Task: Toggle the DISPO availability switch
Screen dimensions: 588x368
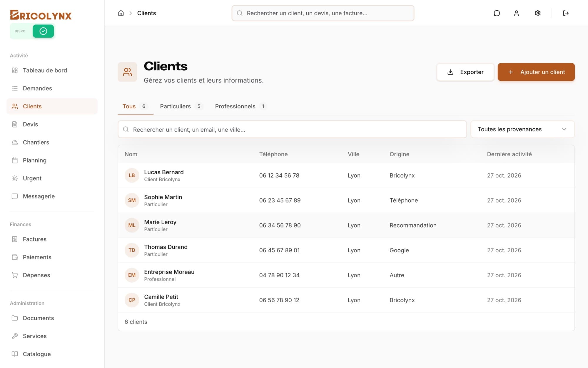Action: click(43, 31)
